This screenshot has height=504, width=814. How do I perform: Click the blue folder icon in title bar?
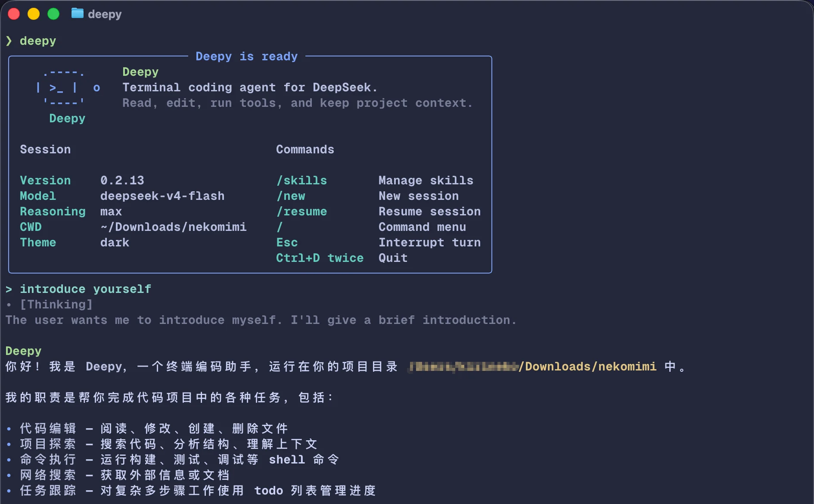pos(77,13)
